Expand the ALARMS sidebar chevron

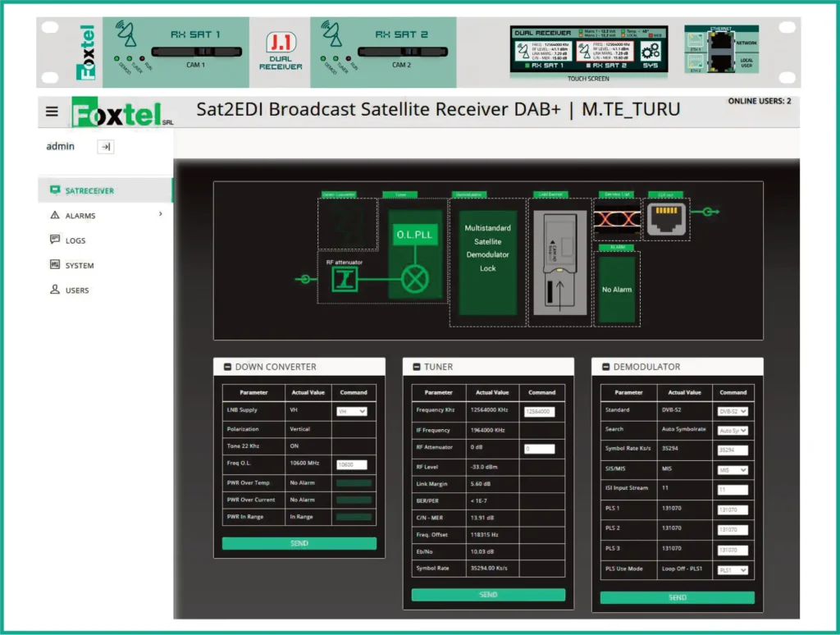(x=161, y=214)
